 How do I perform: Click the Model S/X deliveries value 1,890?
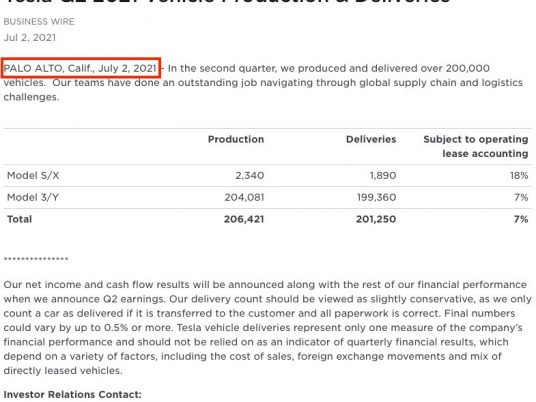[383, 176]
